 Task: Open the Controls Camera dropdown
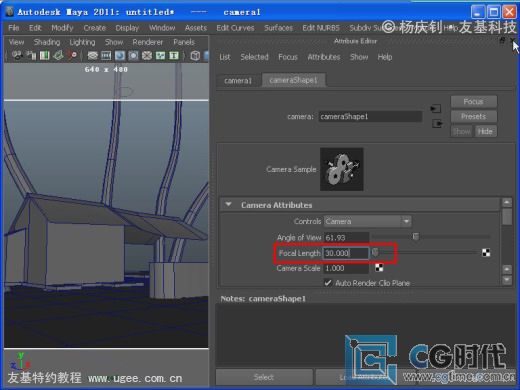(367, 221)
